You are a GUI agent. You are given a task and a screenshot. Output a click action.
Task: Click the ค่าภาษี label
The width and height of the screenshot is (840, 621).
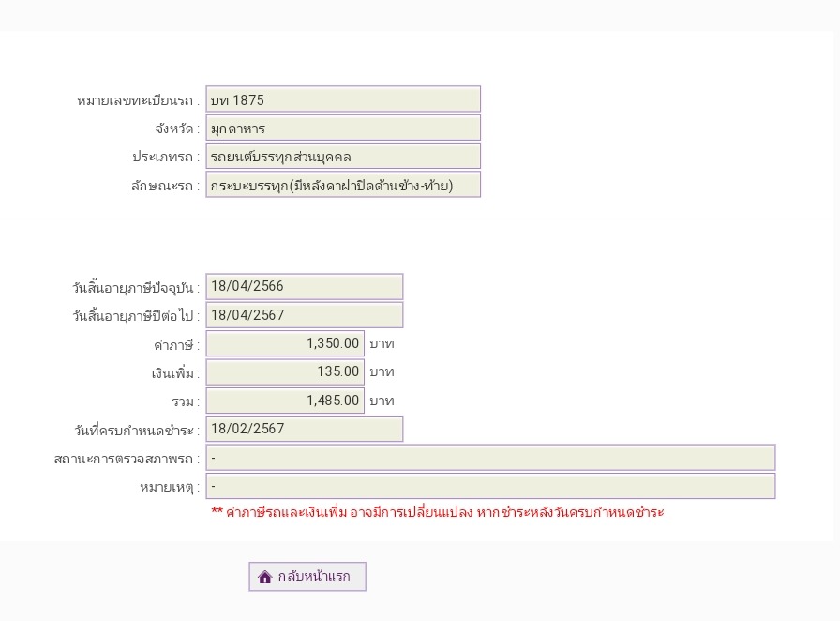pyautogui.click(x=176, y=345)
